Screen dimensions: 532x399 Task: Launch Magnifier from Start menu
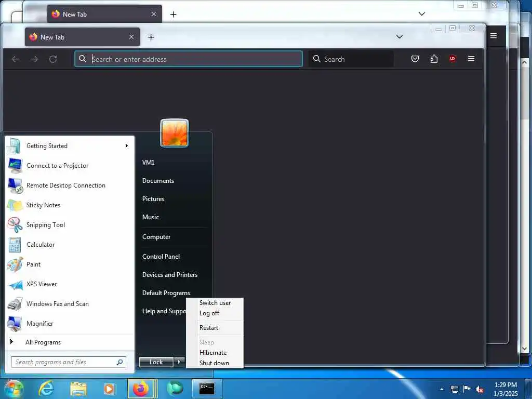[70, 323]
